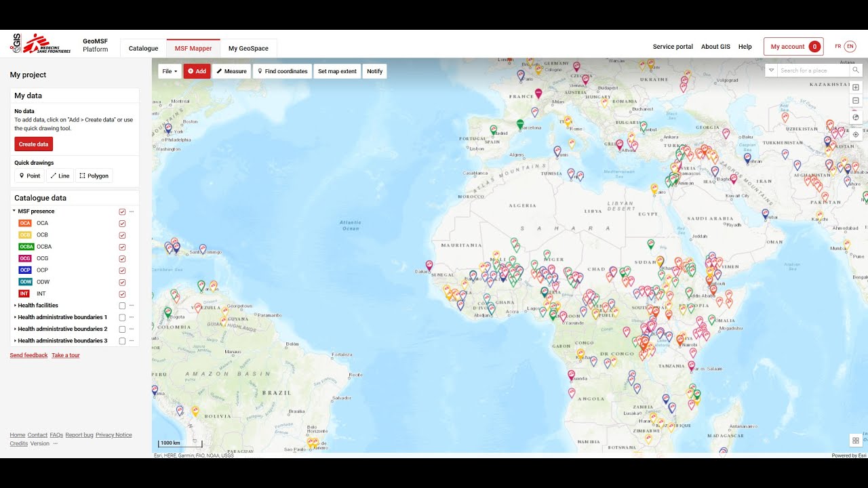Expand the Health facilities group

click(x=15, y=306)
